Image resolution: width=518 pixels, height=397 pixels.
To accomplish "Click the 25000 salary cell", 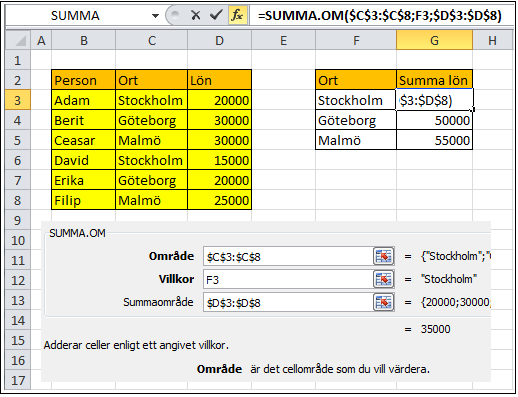I will (x=219, y=200).
